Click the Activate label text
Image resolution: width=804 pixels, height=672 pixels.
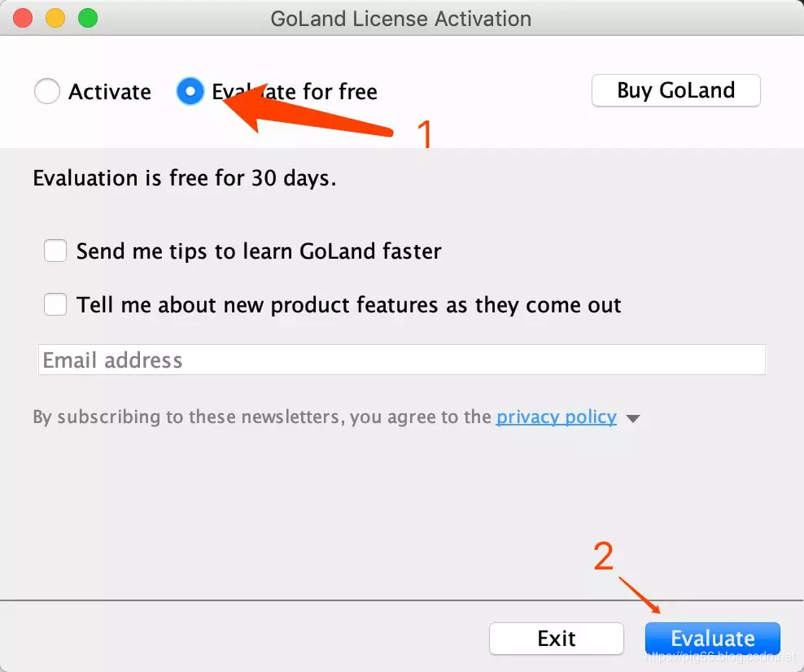coord(110,92)
